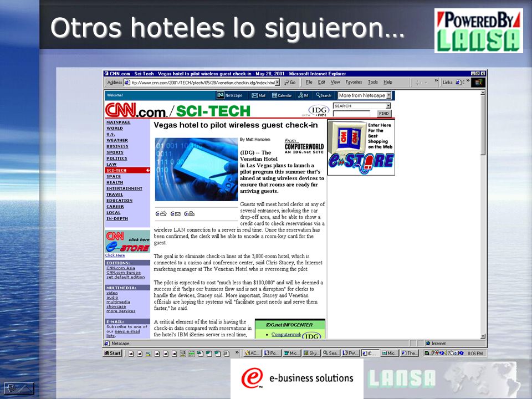Click the 'AC...' taskbar button

point(252,353)
